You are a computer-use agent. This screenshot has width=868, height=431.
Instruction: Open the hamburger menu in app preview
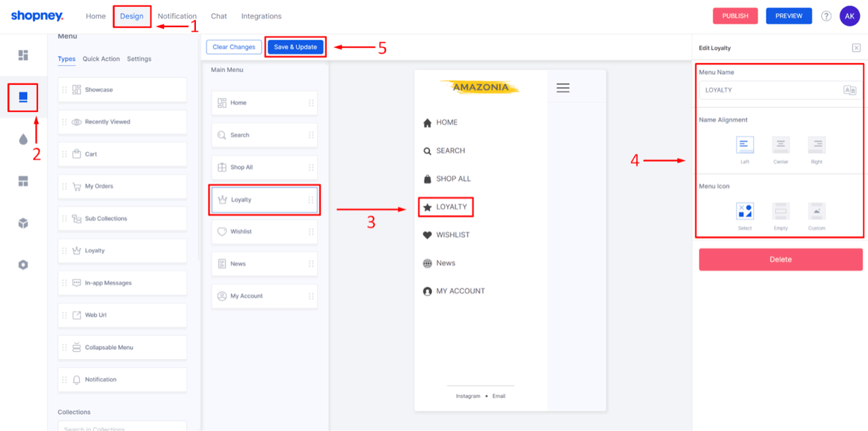click(563, 88)
